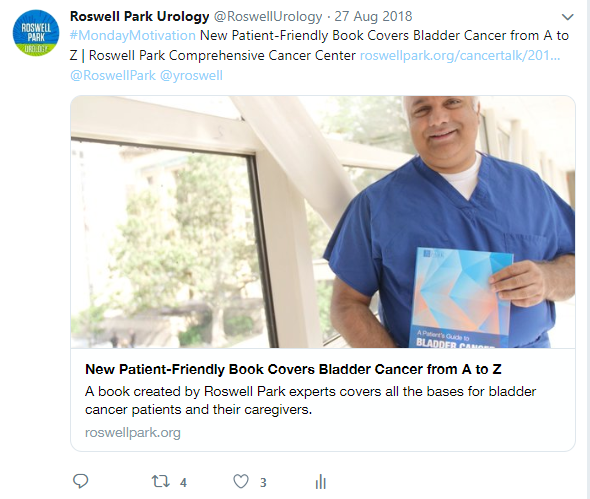
Task: Click the bladder cancer book cover in photo
Action: [x=461, y=297]
